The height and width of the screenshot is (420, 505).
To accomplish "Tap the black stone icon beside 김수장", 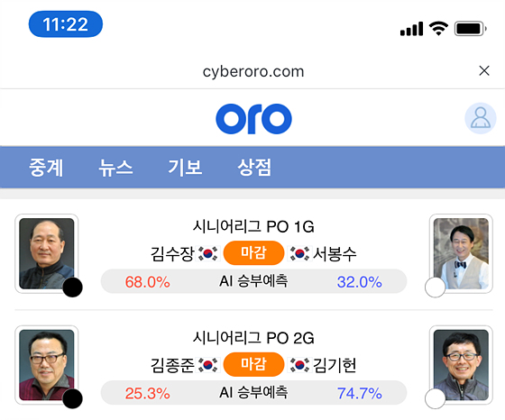I will coord(72,288).
